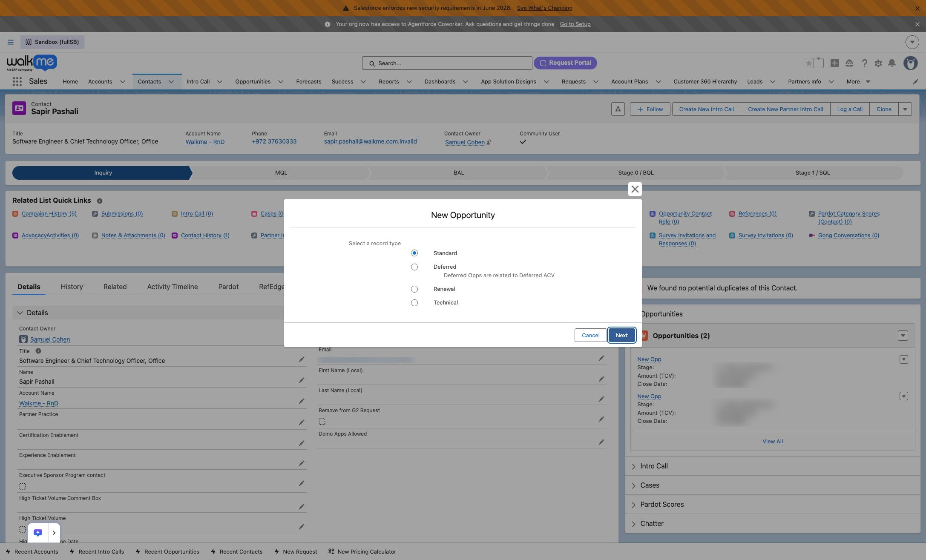Click the Related List Quick Links info icon
Image resolution: width=926 pixels, height=560 pixels.
click(100, 201)
